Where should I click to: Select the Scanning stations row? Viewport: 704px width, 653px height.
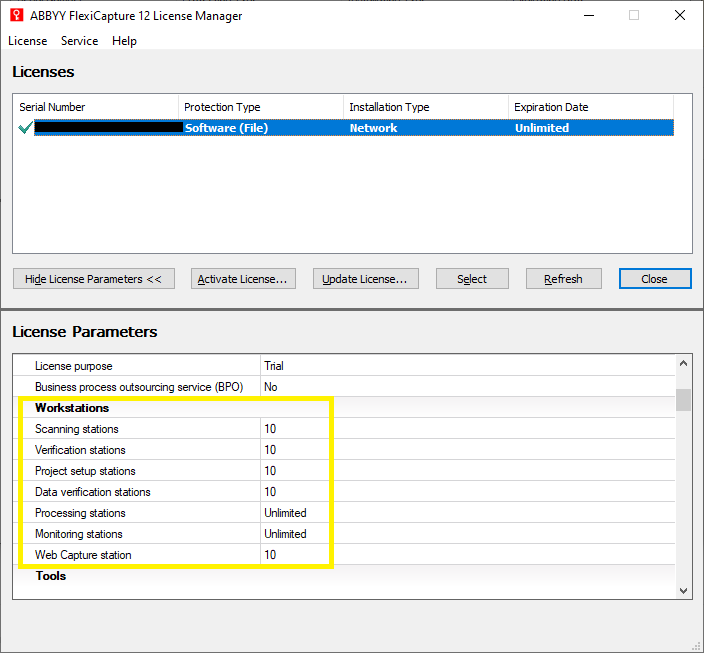[x=344, y=429]
